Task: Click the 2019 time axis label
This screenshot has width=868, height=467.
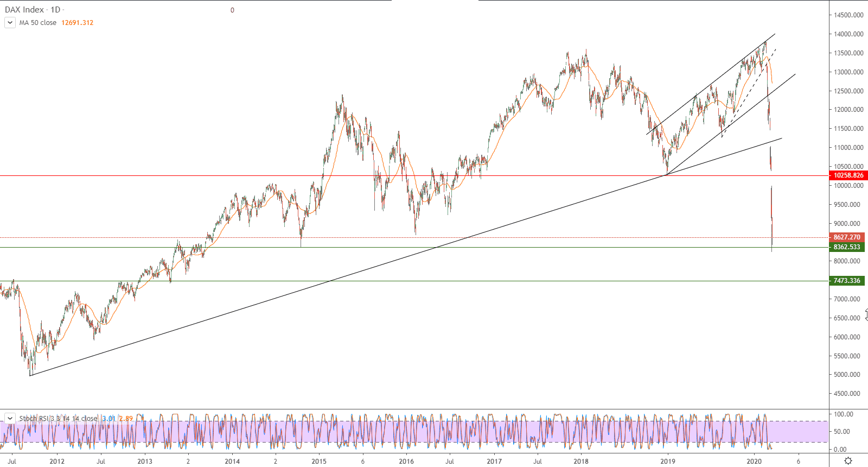Action: 668,462
